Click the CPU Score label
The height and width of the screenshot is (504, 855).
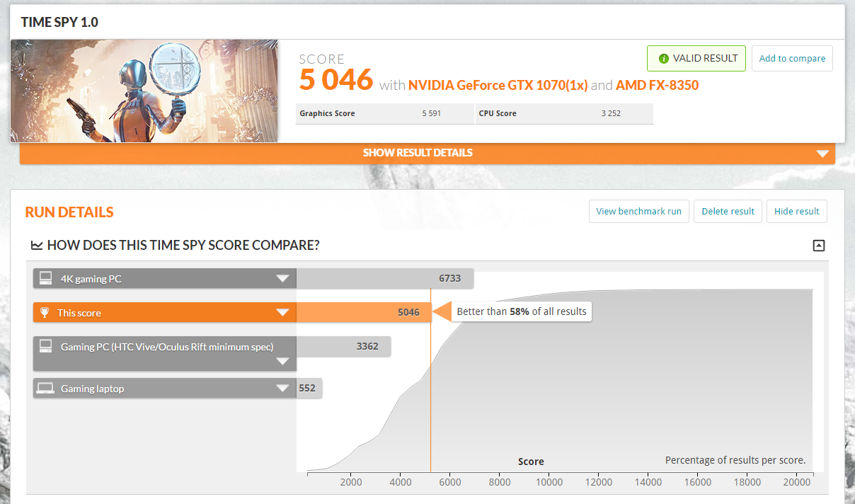(497, 113)
